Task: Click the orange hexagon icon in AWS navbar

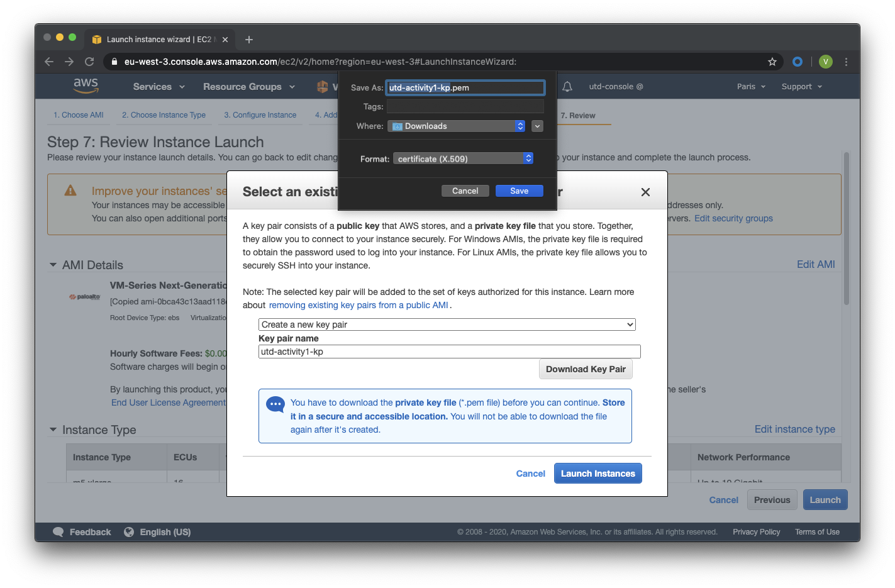Action: [322, 87]
